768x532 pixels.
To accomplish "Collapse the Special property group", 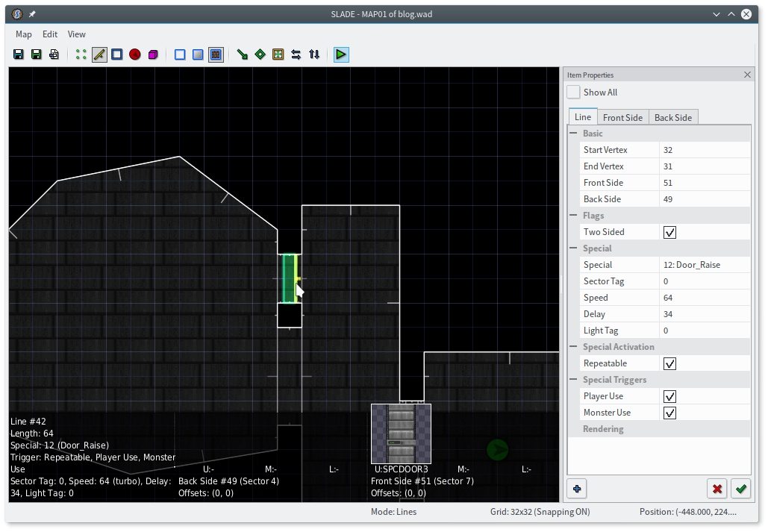I will coord(573,248).
